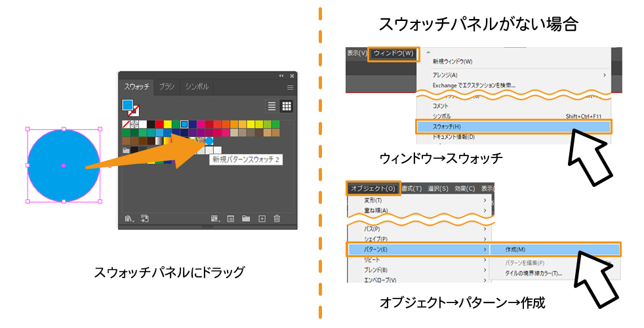Screen dimensions: 644x328
Task: Select the blue Fill color box
Action: tap(128, 105)
